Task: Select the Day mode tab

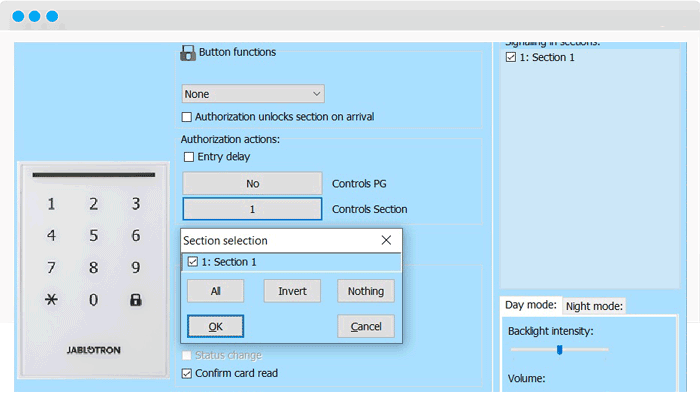Action: click(x=529, y=305)
